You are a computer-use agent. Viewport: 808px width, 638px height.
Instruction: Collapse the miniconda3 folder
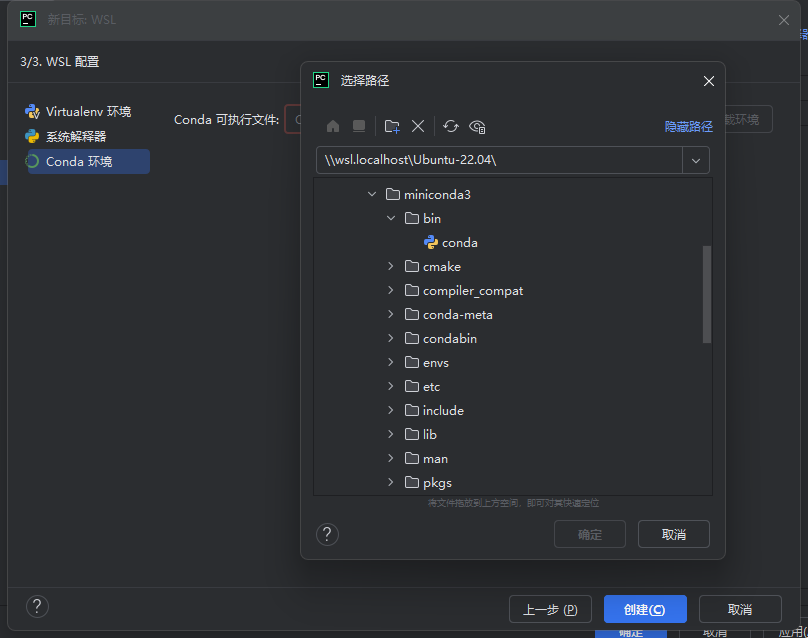pos(372,194)
